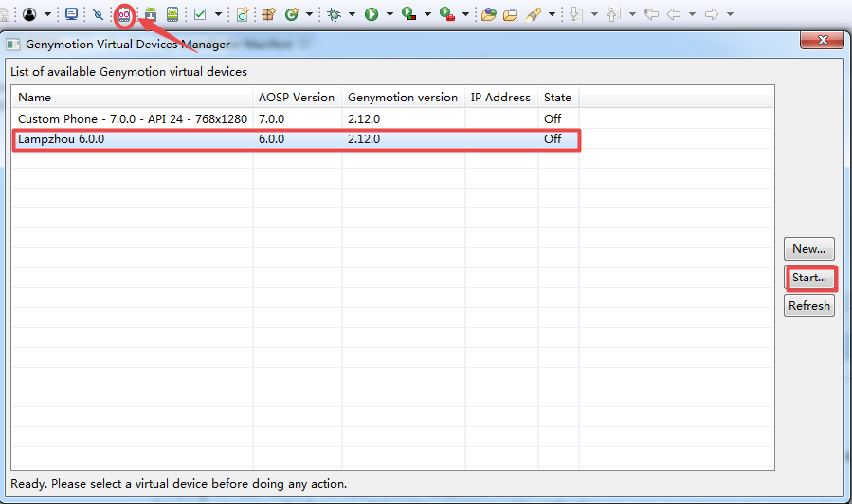
Task: Click the Back navigation arrow icon
Action: click(674, 14)
